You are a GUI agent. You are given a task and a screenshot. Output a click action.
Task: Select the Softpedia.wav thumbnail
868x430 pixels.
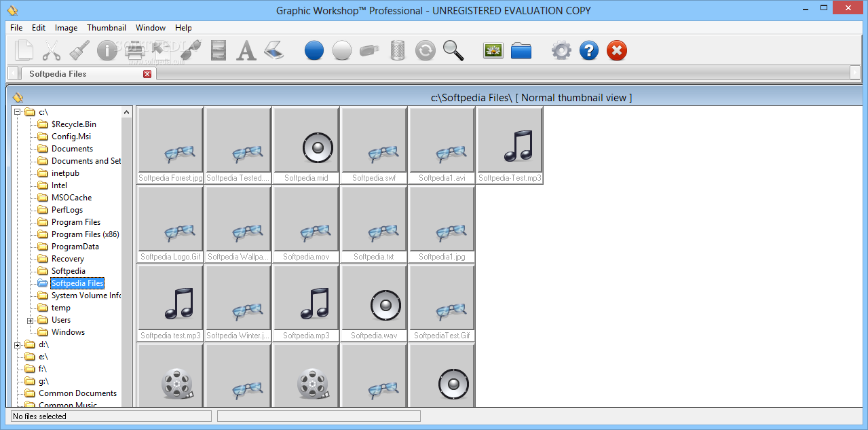coord(374,303)
